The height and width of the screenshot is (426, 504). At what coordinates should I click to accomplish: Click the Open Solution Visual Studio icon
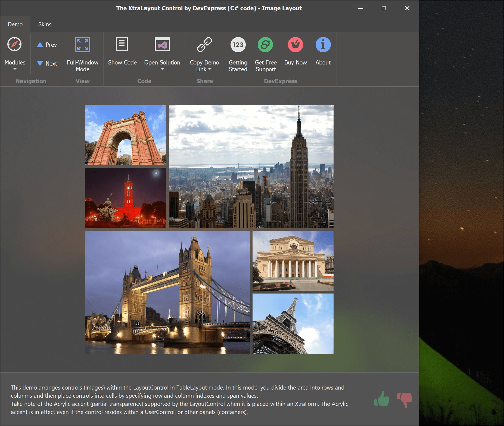pyautogui.click(x=162, y=44)
